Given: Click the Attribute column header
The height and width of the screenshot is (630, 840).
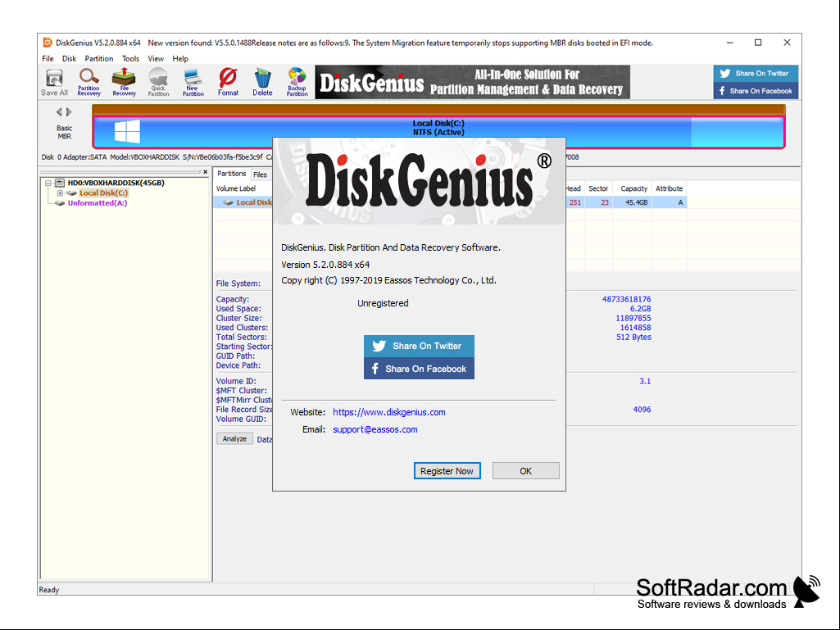Looking at the screenshot, I should pos(669,188).
